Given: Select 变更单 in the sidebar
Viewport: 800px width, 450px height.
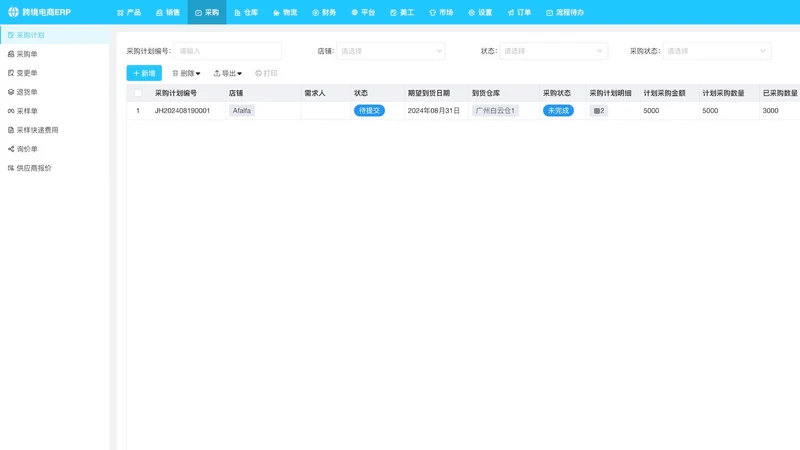Looking at the screenshot, I should pyautogui.click(x=55, y=73).
